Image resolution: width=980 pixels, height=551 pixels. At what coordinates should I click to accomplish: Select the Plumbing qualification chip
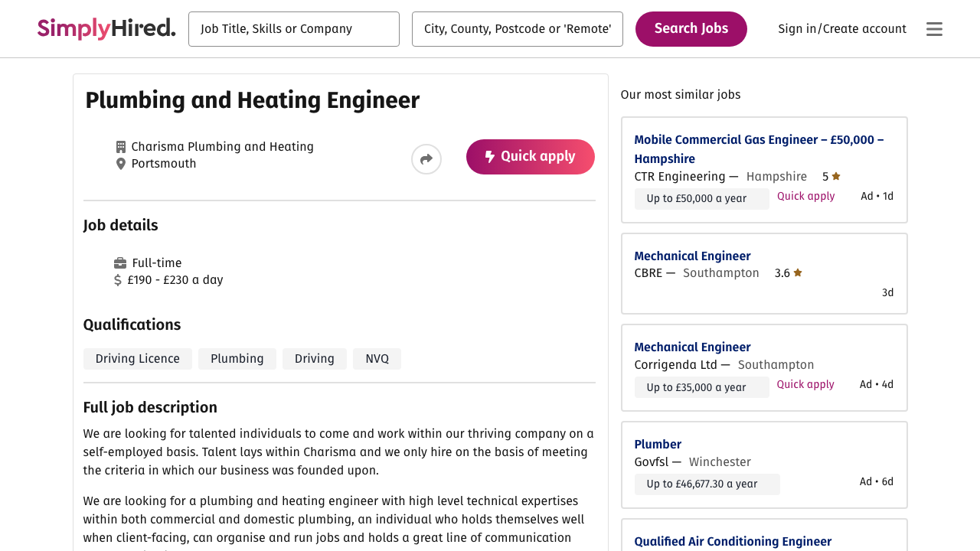pos(237,358)
